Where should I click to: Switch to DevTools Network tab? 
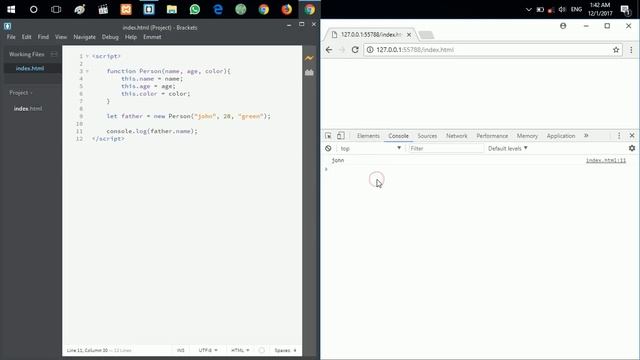click(x=457, y=136)
